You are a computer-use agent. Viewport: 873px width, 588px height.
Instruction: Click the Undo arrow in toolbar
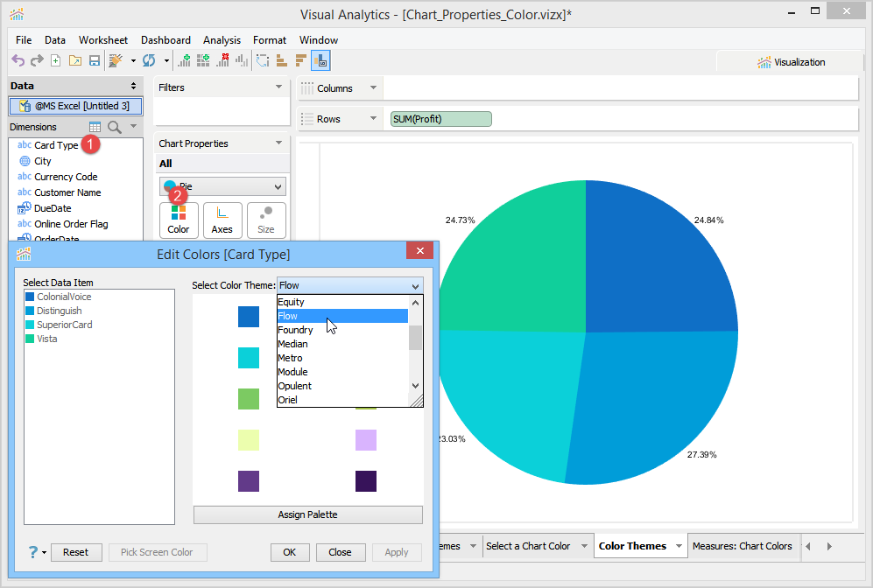click(18, 60)
